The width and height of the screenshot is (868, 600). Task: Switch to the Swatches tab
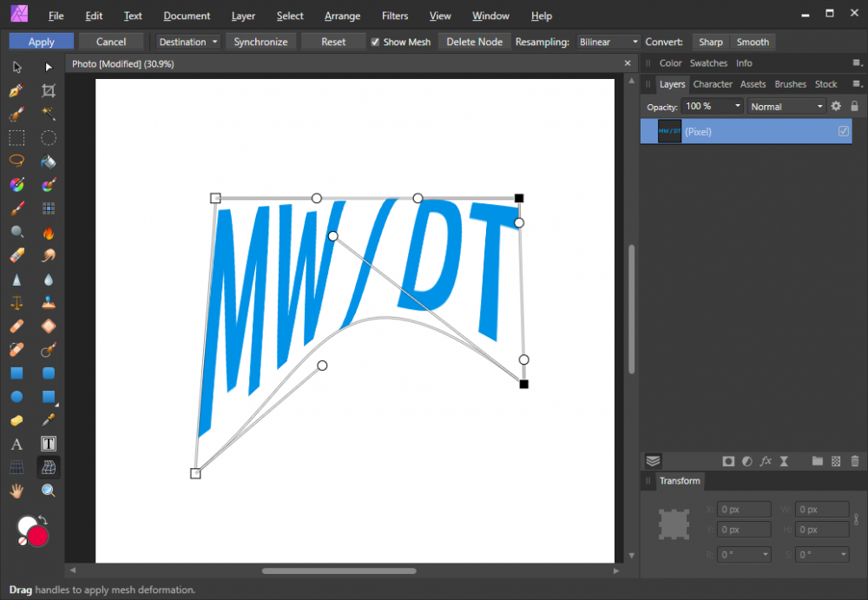point(708,63)
